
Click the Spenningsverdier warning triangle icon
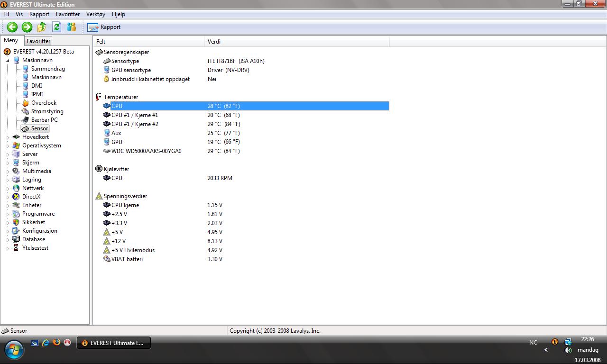[x=99, y=196]
